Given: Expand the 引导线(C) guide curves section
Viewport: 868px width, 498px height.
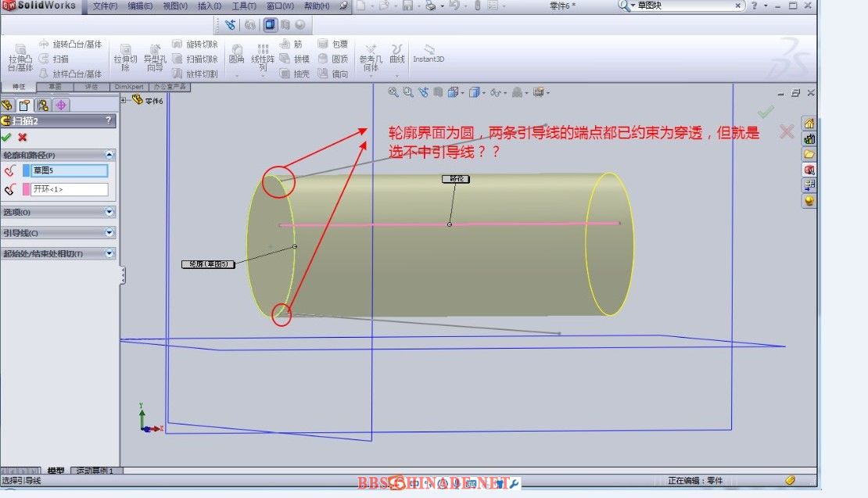Looking at the screenshot, I should point(109,232).
